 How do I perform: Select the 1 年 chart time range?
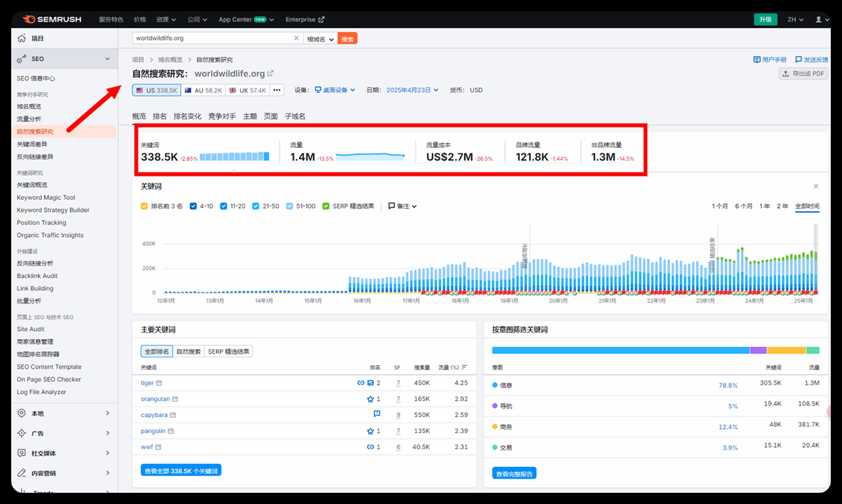765,206
